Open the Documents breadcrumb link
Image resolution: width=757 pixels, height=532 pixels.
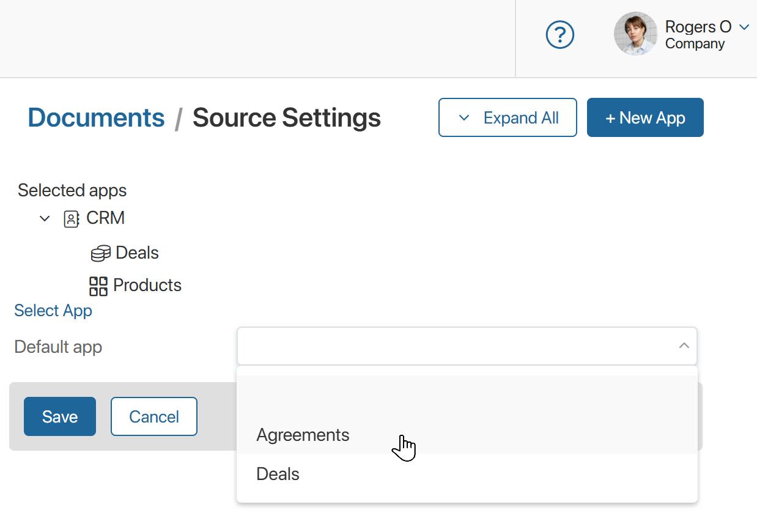click(x=95, y=117)
